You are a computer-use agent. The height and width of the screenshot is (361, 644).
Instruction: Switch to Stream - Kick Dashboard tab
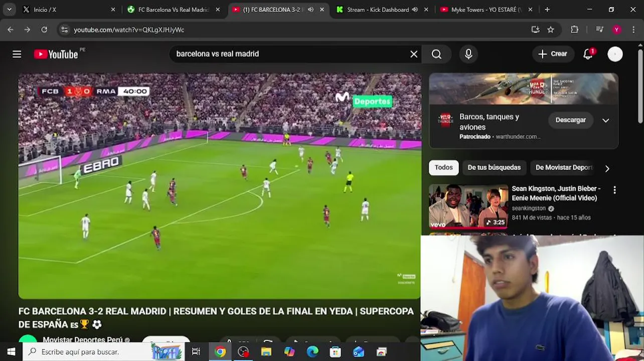click(383, 10)
